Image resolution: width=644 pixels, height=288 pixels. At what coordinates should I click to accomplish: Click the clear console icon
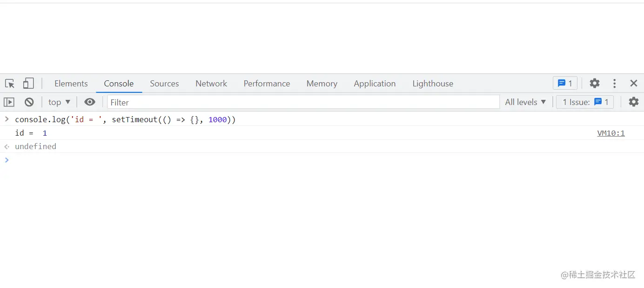pyautogui.click(x=29, y=102)
